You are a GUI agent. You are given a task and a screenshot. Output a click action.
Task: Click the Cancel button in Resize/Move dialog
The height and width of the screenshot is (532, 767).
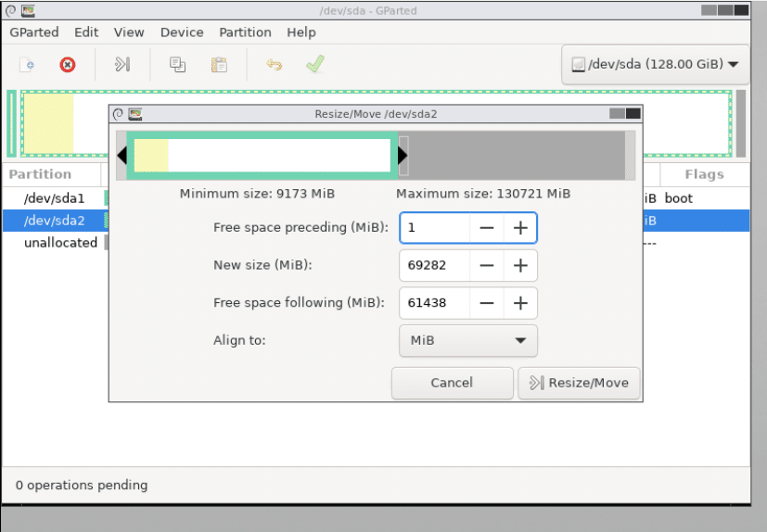tap(452, 383)
